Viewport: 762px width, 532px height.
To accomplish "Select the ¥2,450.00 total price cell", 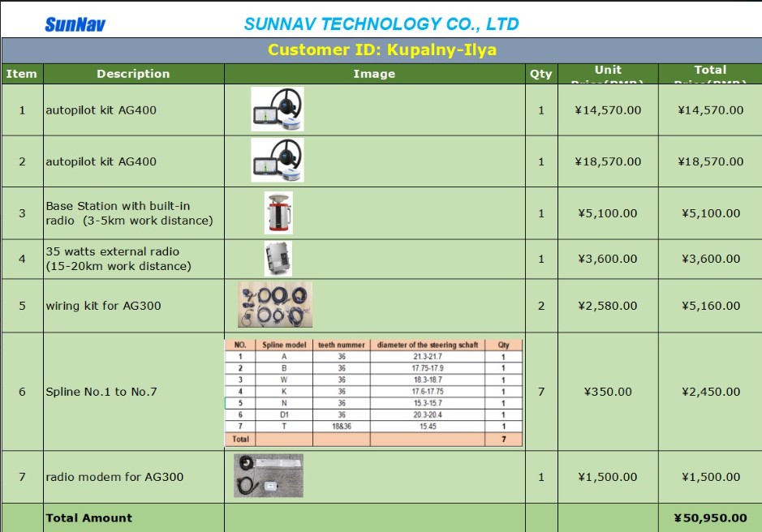I will 710,392.
